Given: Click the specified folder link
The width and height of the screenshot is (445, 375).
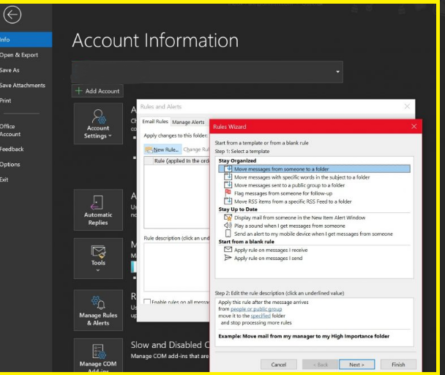Looking at the screenshot, I should tap(260, 316).
